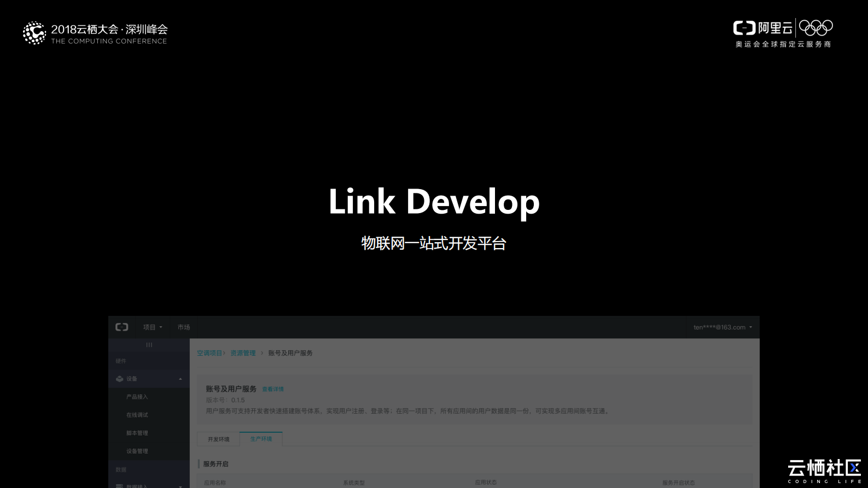Click the 系统类型 column header
Viewport: 868px width, 488px height.
[354, 483]
